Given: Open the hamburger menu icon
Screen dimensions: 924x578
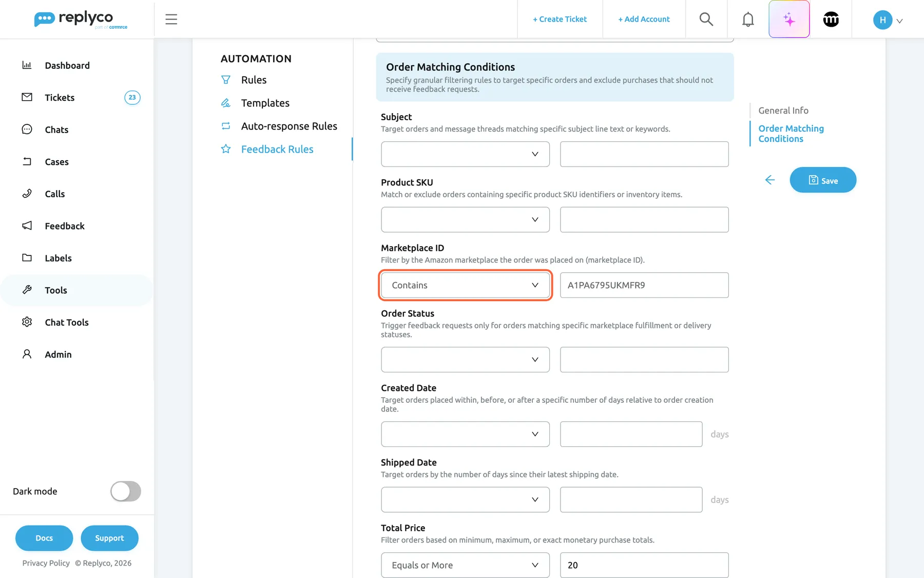Looking at the screenshot, I should pos(171,20).
